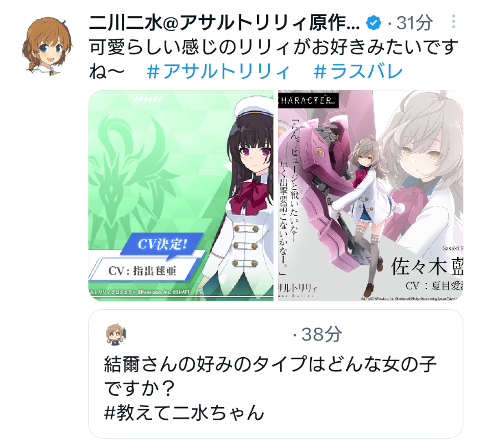Viewport: 477px width, 448px height.
Task: Open the tweet author's avatar profile picture
Action: coord(47,45)
